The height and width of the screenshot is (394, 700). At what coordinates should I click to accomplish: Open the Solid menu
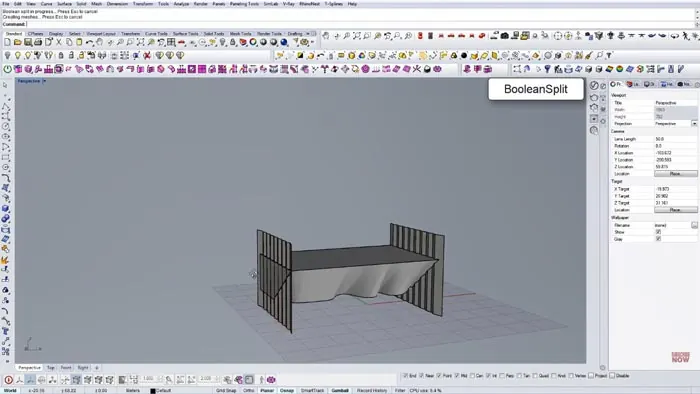[81, 4]
